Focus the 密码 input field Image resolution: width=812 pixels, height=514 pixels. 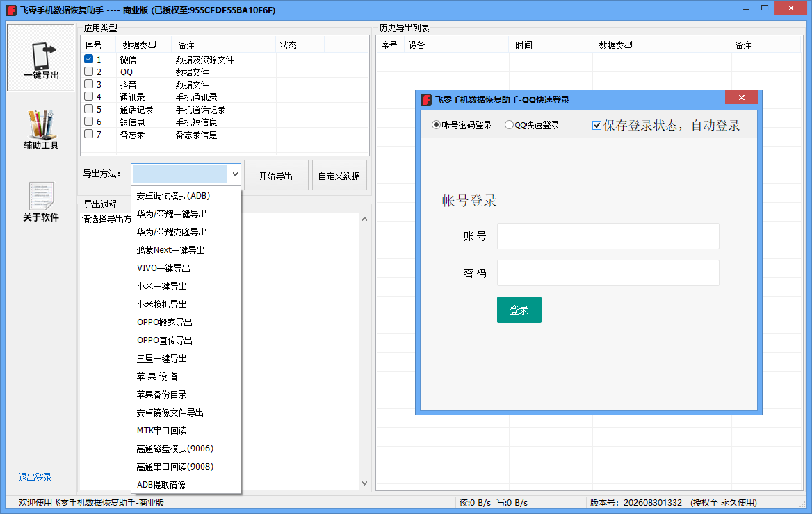coord(608,273)
